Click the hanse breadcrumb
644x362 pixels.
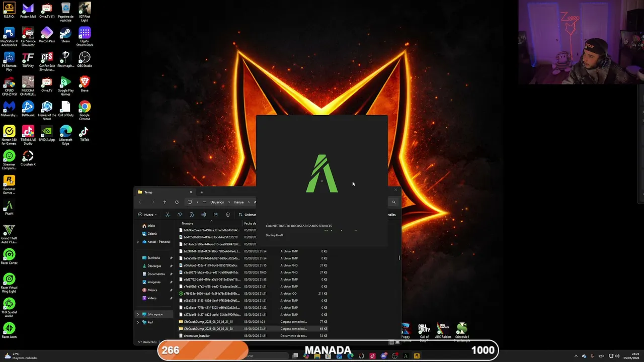(x=239, y=202)
